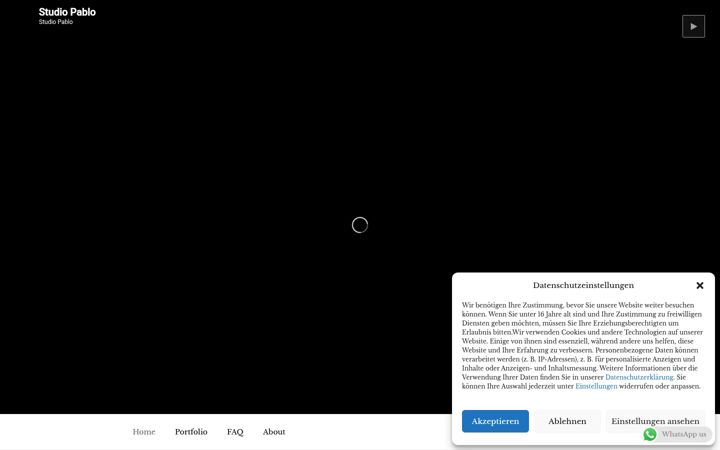Click the Ablehnen button

(x=567, y=421)
